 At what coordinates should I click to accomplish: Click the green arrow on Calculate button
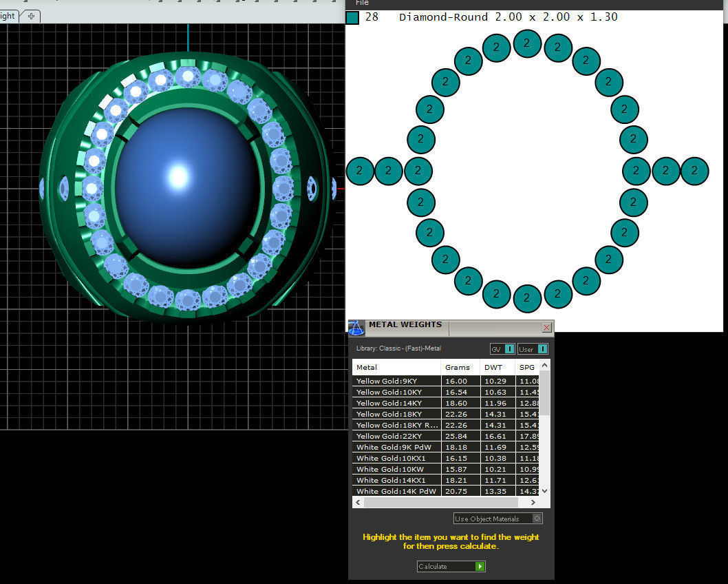click(x=480, y=566)
